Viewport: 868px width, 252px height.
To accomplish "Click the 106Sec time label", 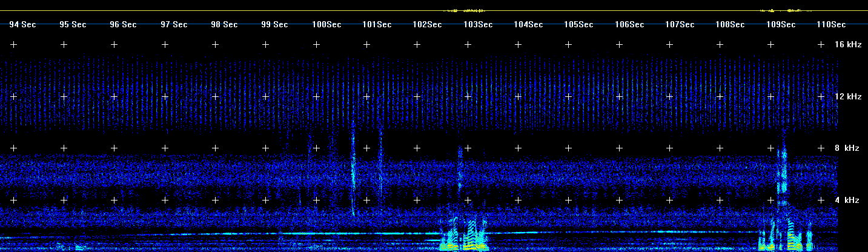I will pyautogui.click(x=629, y=25).
